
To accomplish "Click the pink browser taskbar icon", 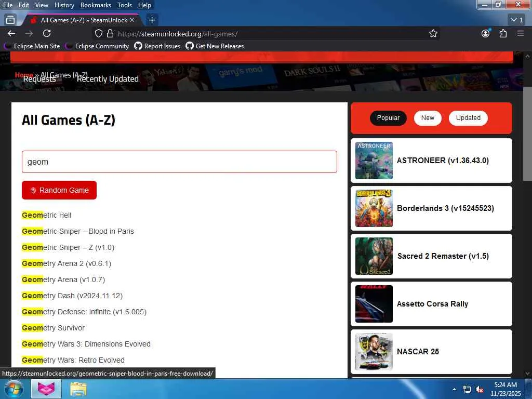I will point(46,389).
